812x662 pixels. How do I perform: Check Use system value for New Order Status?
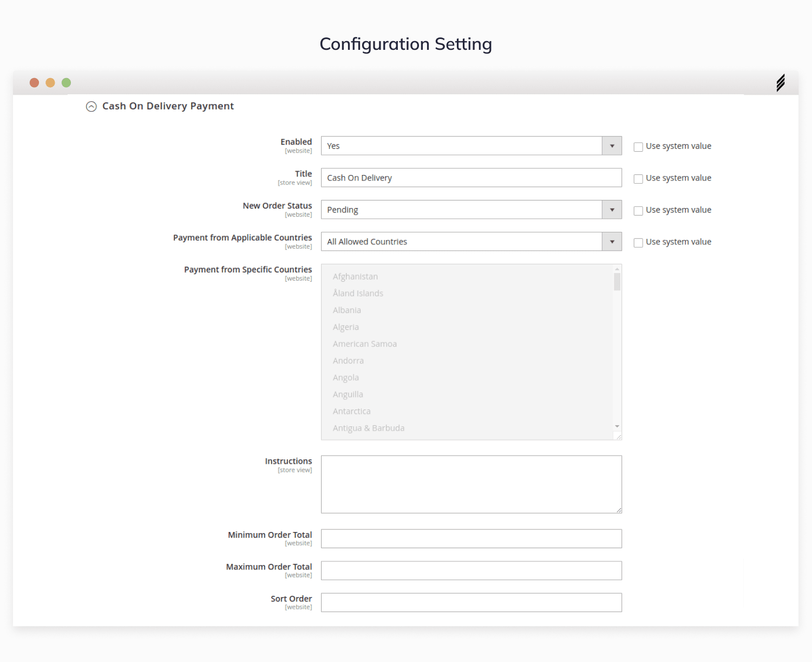coord(638,211)
